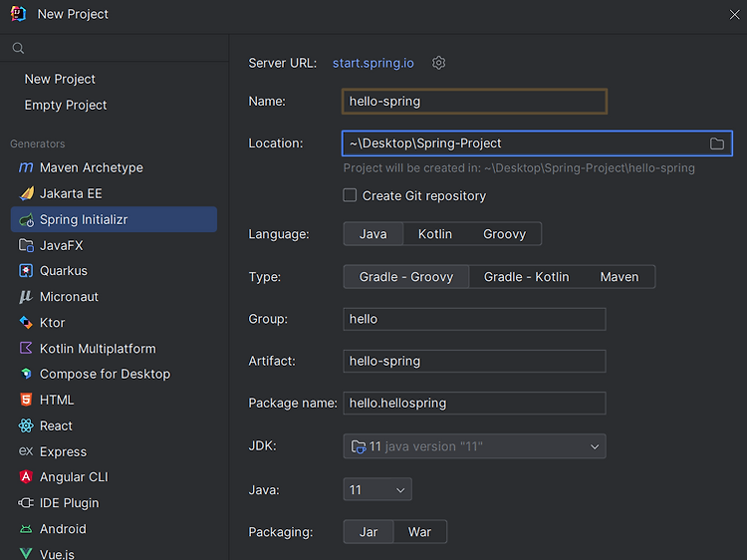The image size is (747, 560).
Task: Click the Android robot icon
Action: point(26,529)
